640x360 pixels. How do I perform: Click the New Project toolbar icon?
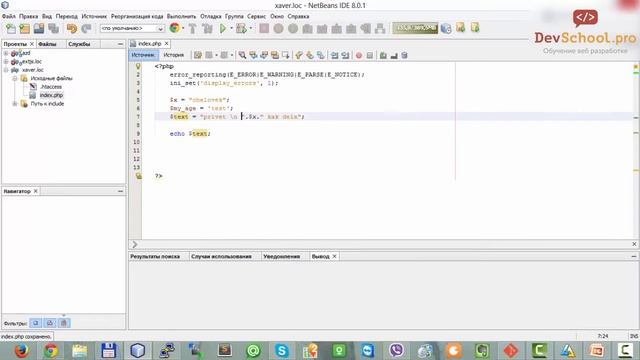click(x=25, y=29)
